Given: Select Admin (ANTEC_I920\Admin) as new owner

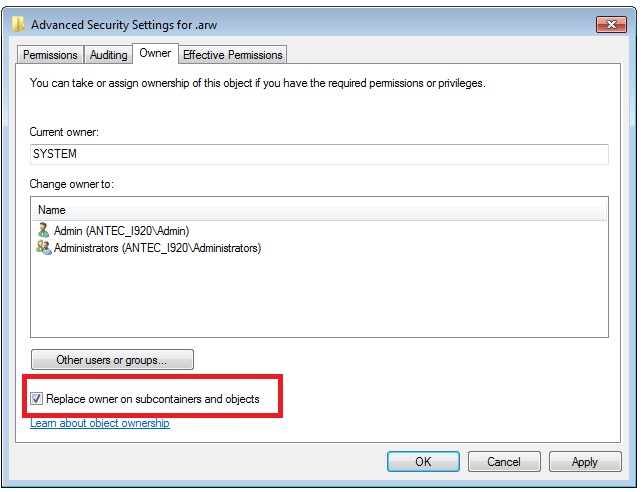Looking at the screenshot, I should (121, 230).
